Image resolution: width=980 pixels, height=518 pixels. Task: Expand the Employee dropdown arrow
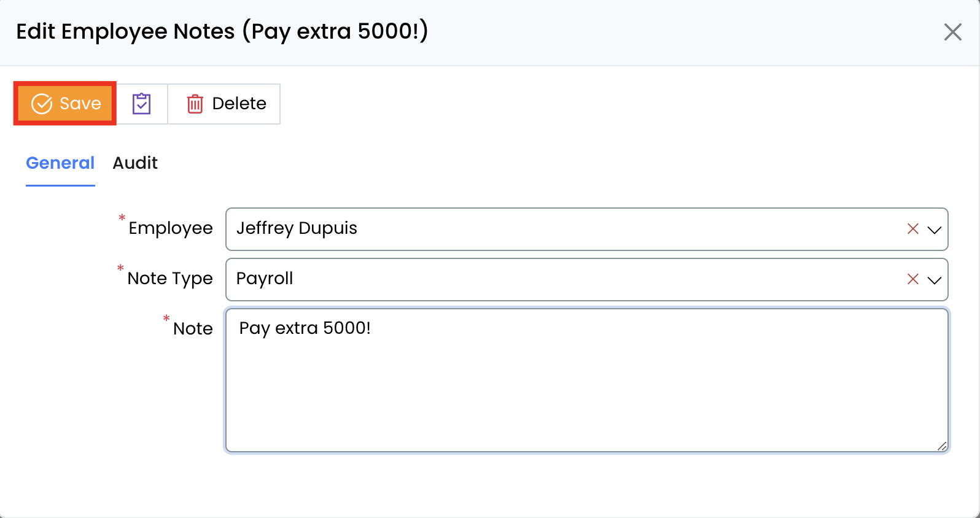pos(935,230)
